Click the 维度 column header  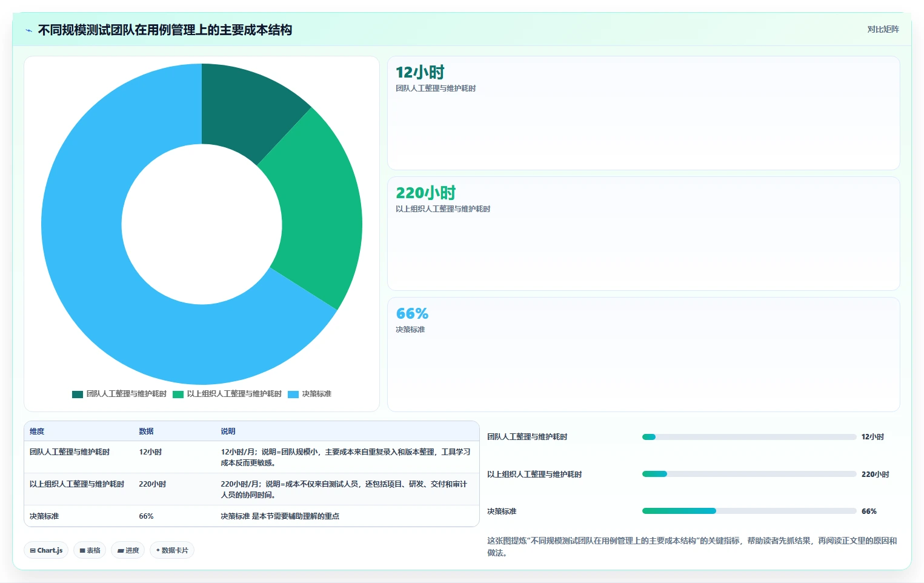(37, 431)
